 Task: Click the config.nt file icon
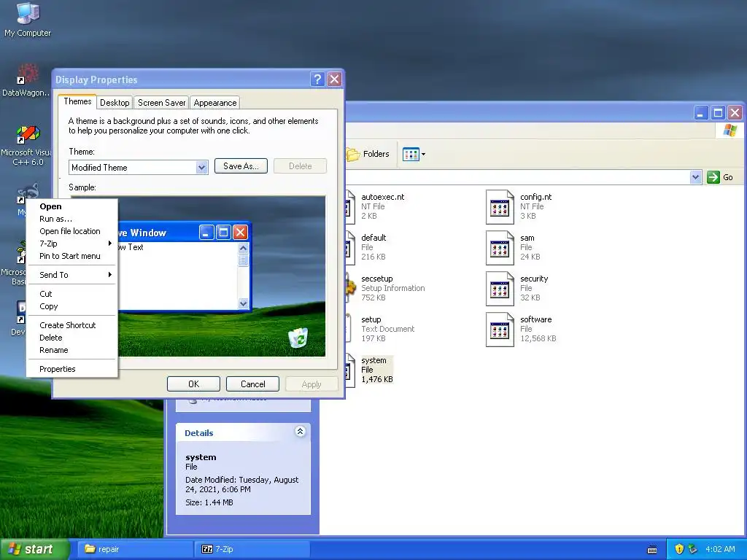(500, 207)
